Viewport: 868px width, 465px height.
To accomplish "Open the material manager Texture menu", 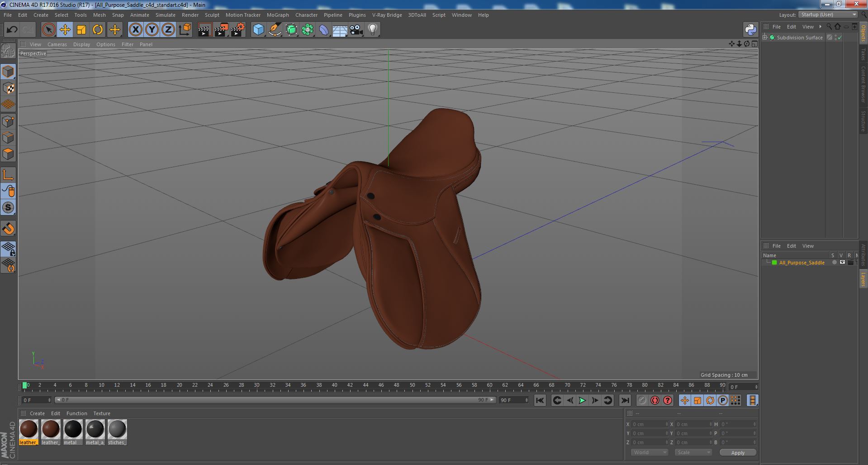I will coord(102,413).
